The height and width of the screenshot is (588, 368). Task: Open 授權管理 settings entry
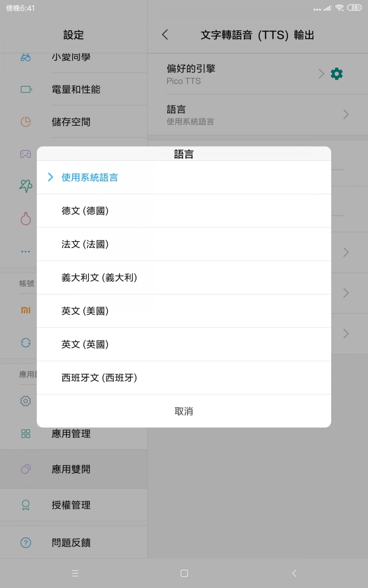(x=74, y=505)
